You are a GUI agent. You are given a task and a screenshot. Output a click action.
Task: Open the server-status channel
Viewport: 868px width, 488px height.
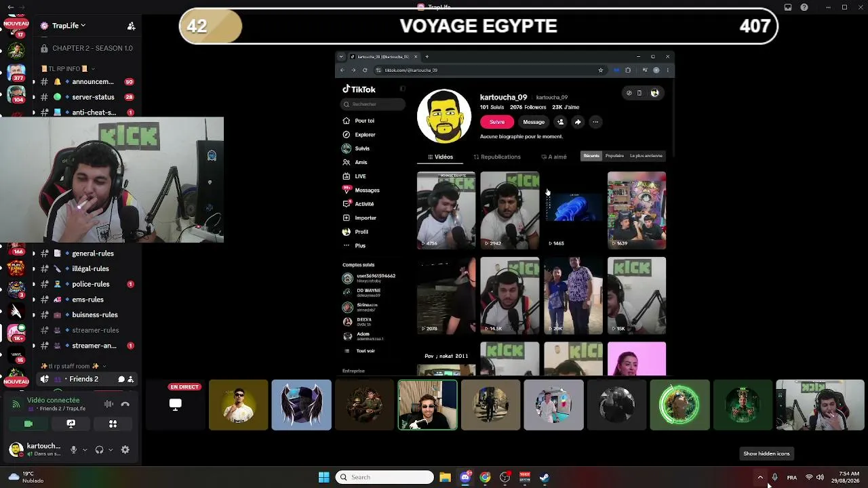click(x=86, y=97)
